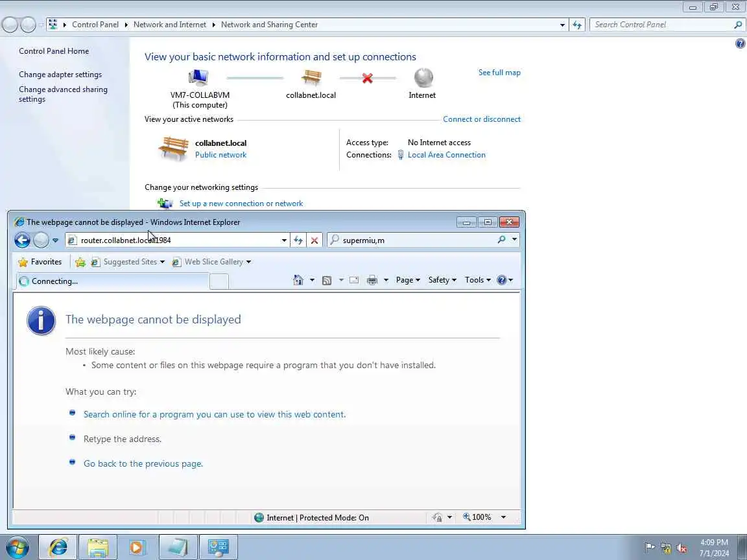Click the Public network link
747x560 pixels.
tap(220, 155)
